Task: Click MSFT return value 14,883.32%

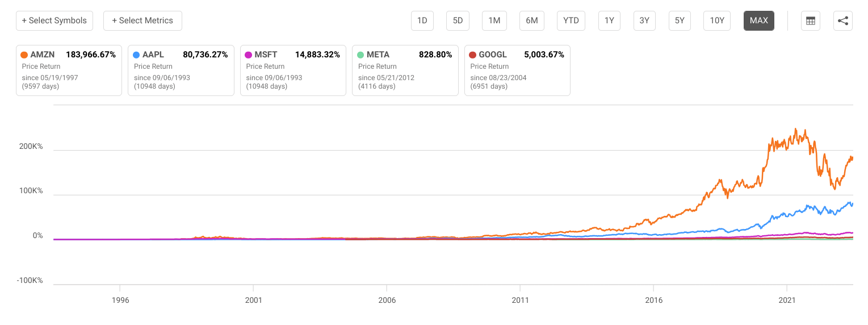Action: click(x=317, y=55)
